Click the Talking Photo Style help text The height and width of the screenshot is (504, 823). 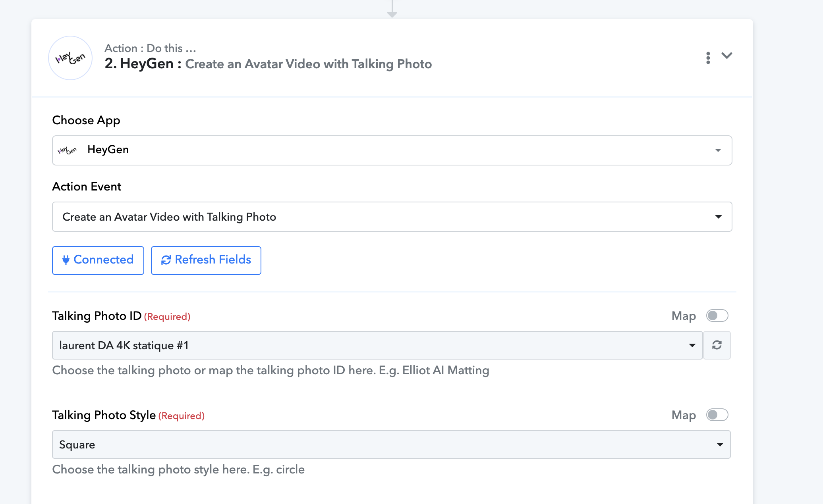(x=178, y=469)
